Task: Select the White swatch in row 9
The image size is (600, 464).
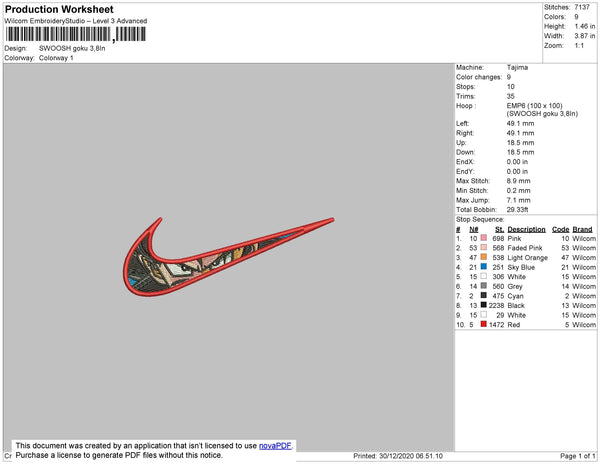Action: click(484, 314)
